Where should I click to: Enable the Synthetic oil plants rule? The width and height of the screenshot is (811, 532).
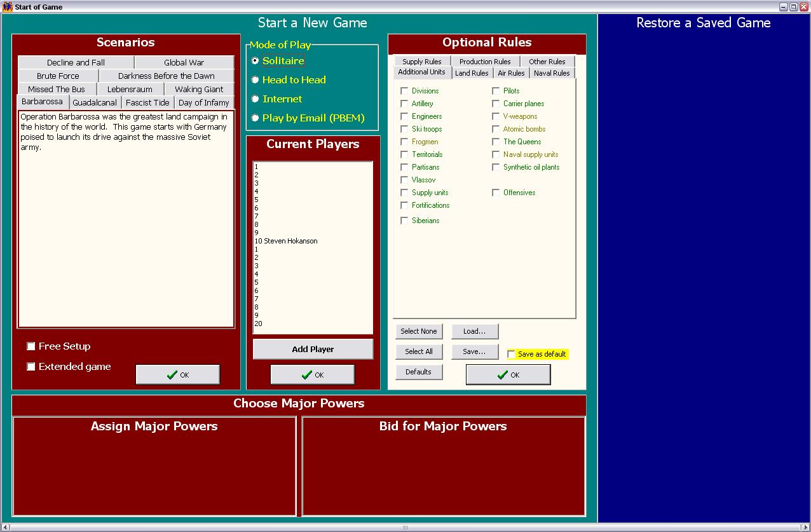[496, 167]
